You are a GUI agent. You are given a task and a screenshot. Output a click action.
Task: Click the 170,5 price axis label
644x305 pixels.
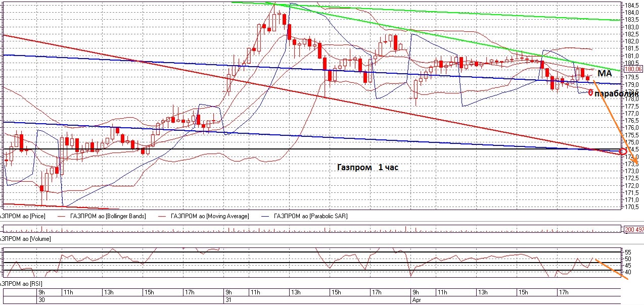pyautogui.click(x=631, y=207)
